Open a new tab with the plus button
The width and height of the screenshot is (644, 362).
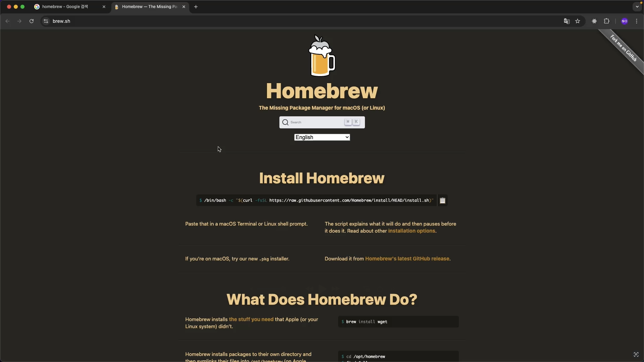[x=196, y=7]
